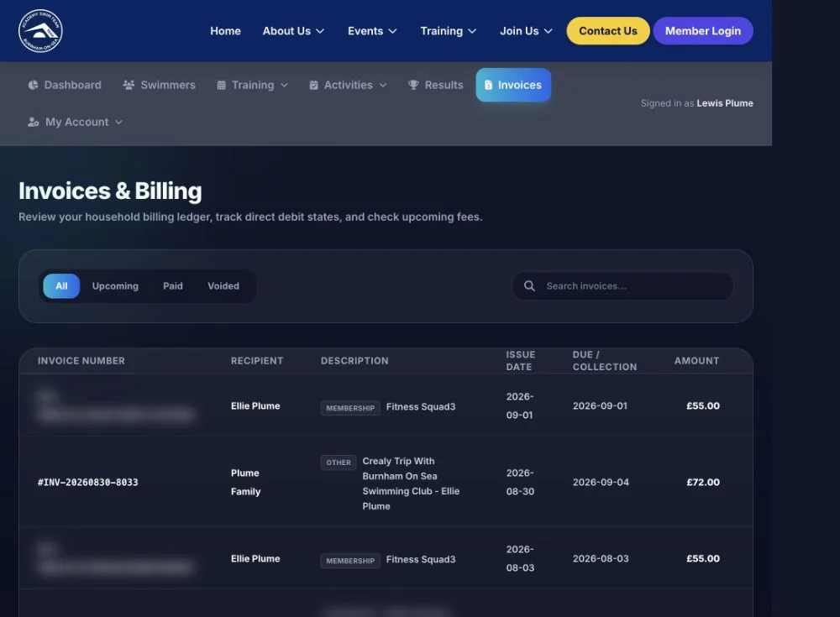The width and height of the screenshot is (840, 617).
Task: Click the £72.00 amount
Action: coord(703,482)
